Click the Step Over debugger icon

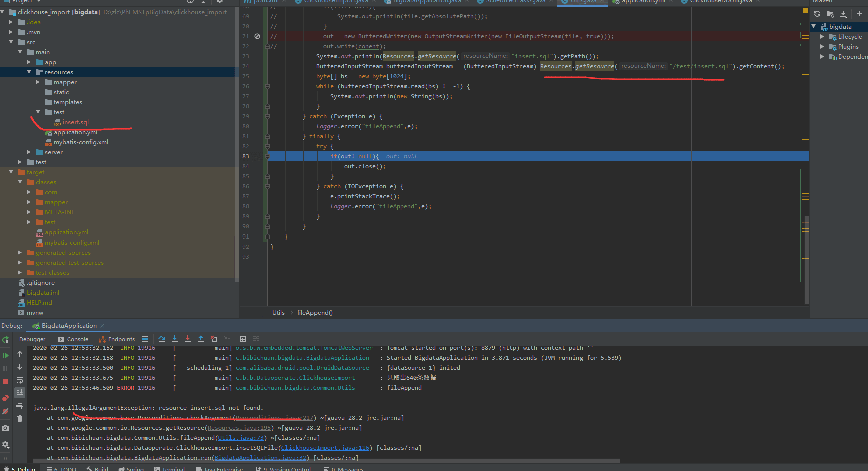162,339
